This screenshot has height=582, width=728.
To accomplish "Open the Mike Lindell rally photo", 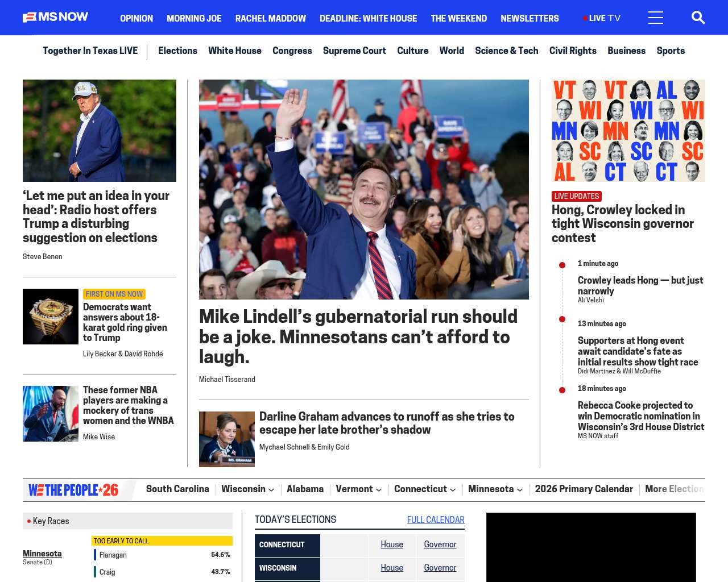I will click(x=364, y=189).
